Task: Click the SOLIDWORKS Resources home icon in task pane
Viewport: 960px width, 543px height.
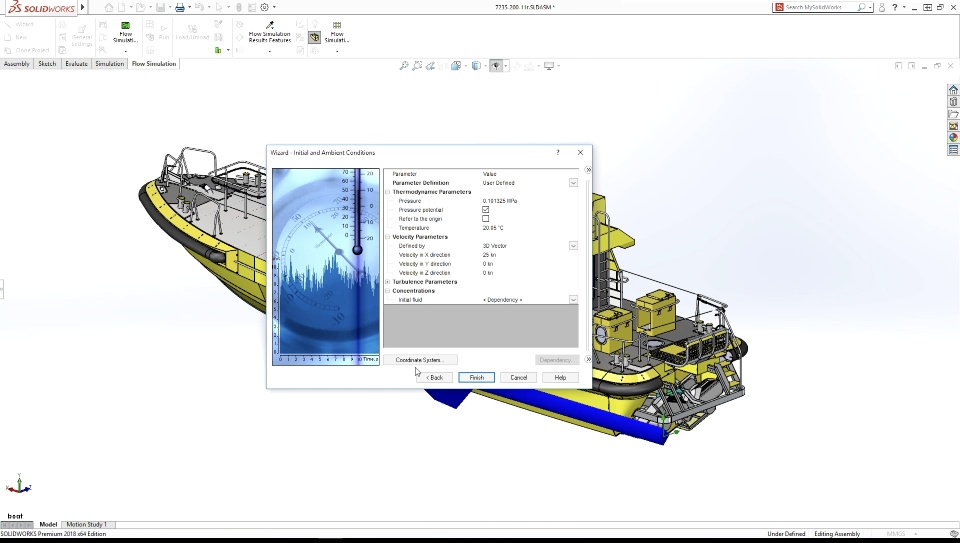Action: [x=953, y=90]
